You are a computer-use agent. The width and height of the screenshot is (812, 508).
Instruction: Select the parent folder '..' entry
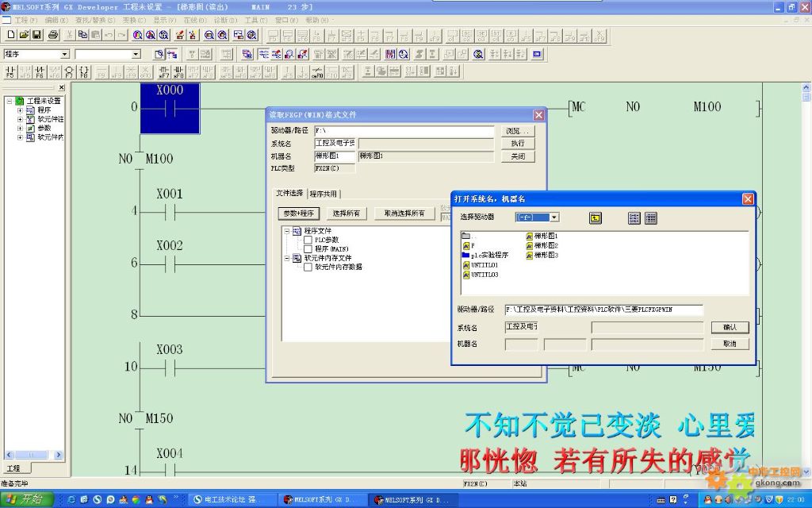point(469,236)
